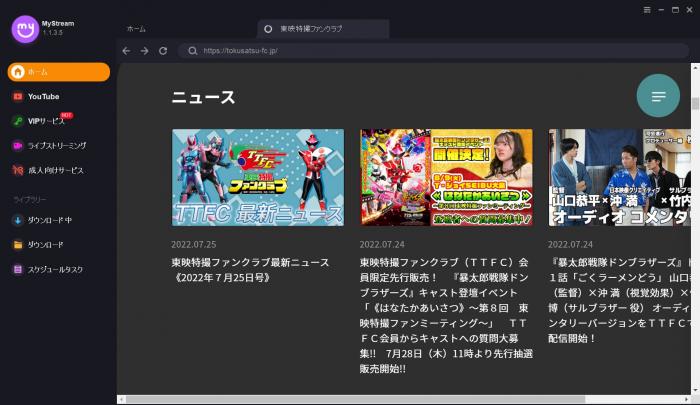
Task: Open スケジュールタスク item
Action: pos(55,270)
